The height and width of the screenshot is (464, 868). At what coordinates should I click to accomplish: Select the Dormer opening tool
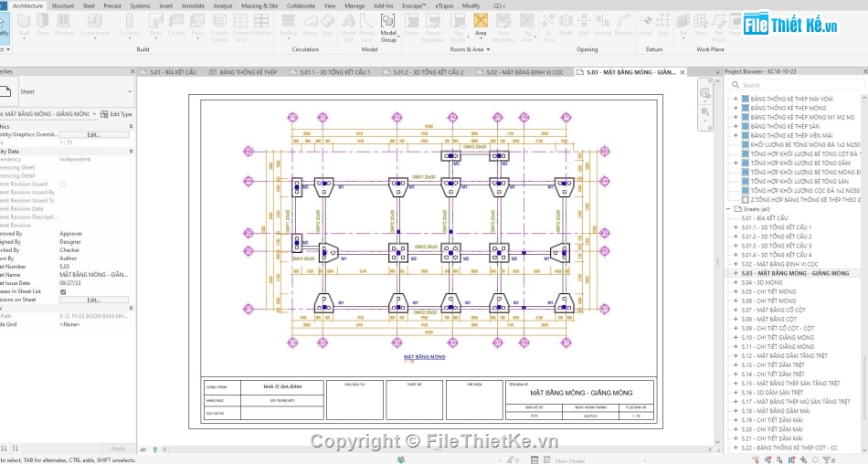[623, 25]
